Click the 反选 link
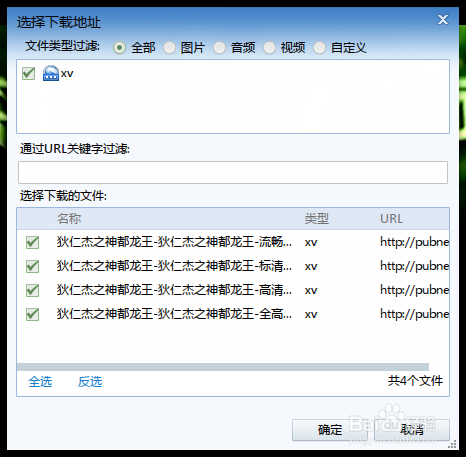The height and width of the screenshot is (457, 466). [x=90, y=382]
